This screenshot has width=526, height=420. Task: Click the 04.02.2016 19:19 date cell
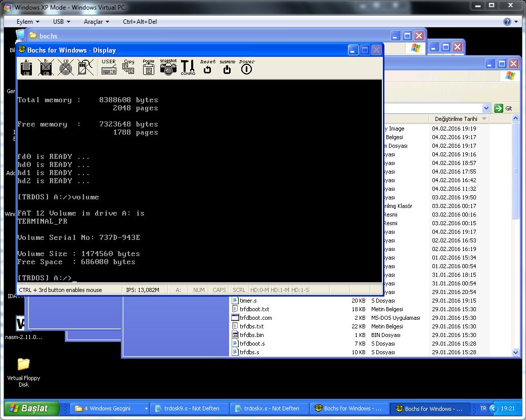[x=454, y=129]
